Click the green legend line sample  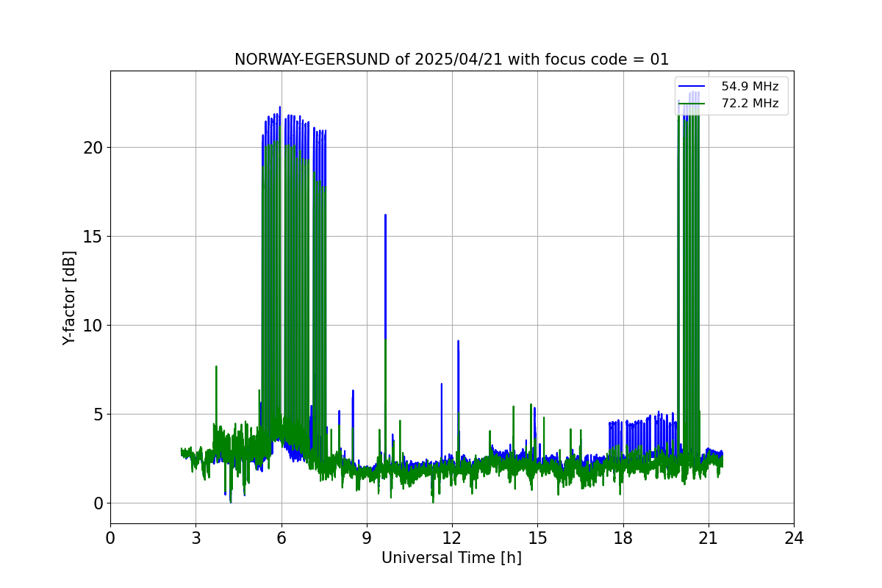click(692, 104)
